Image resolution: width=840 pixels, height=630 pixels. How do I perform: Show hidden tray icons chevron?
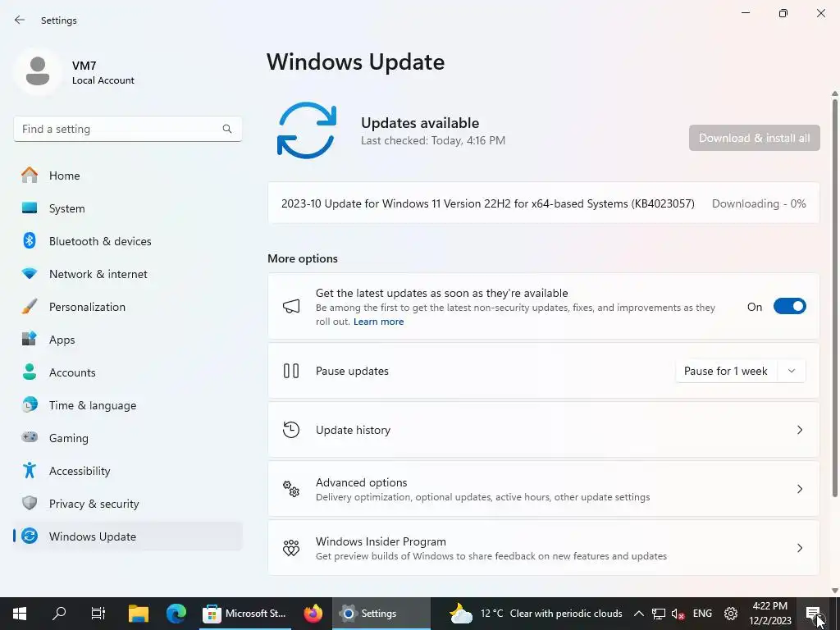coord(638,614)
